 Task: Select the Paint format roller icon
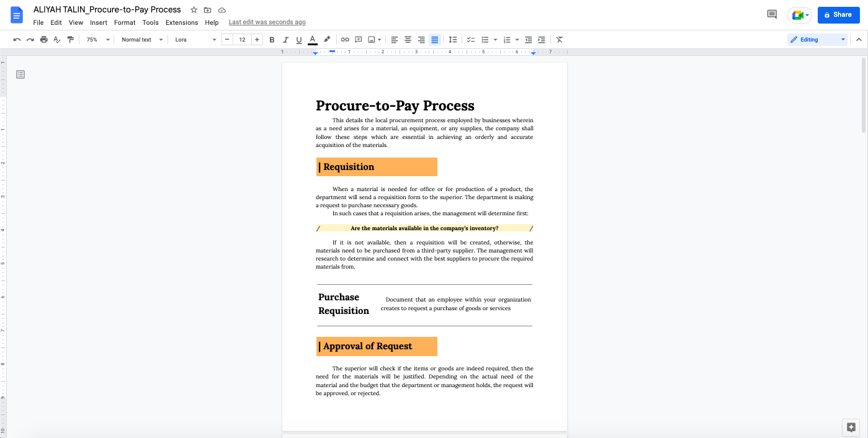(70, 40)
